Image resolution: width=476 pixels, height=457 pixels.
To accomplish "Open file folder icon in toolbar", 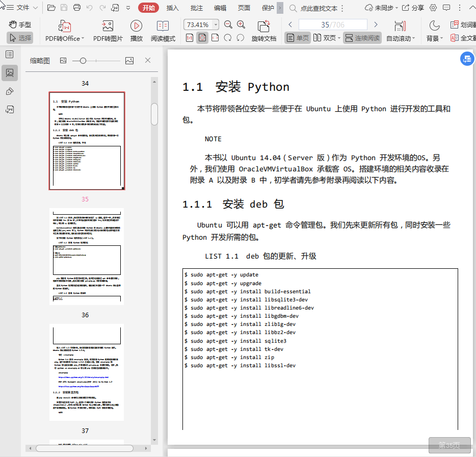I will pos(51,8).
